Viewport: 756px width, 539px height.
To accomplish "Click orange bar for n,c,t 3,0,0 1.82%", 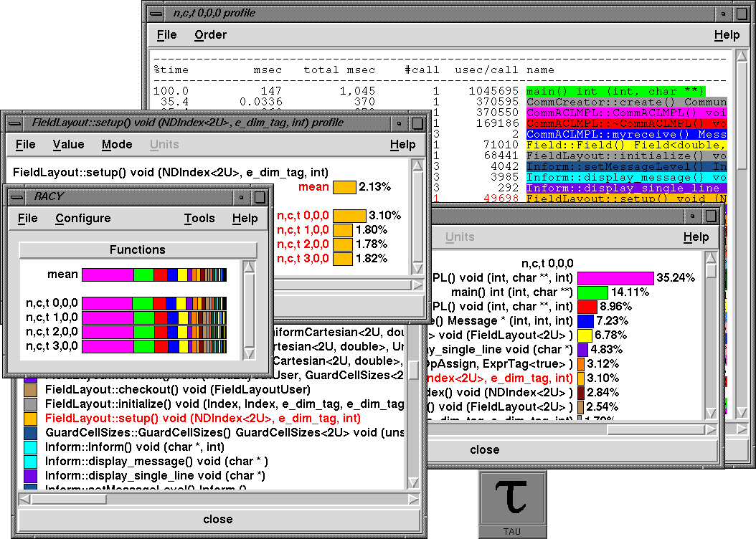I will (x=343, y=259).
